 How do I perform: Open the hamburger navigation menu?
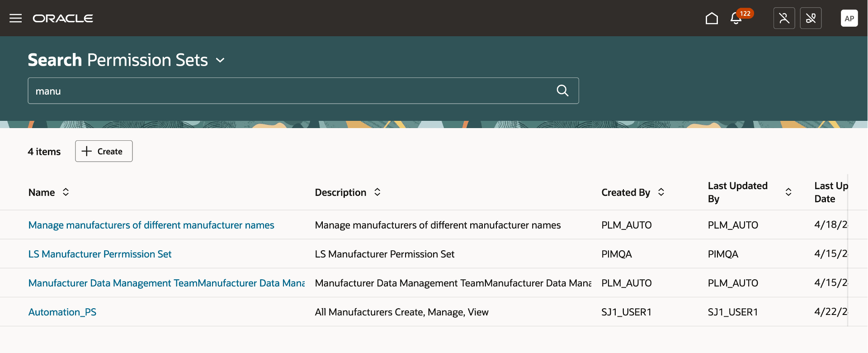point(15,18)
